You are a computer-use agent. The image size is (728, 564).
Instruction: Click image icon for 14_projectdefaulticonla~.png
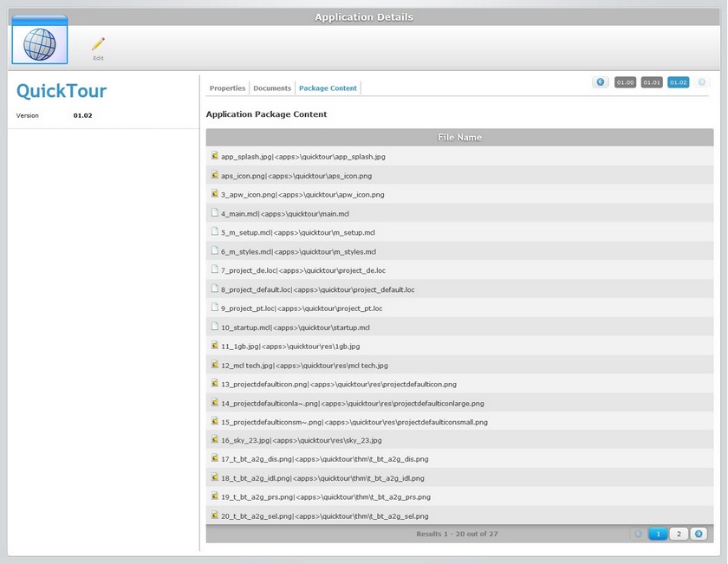pos(215,402)
